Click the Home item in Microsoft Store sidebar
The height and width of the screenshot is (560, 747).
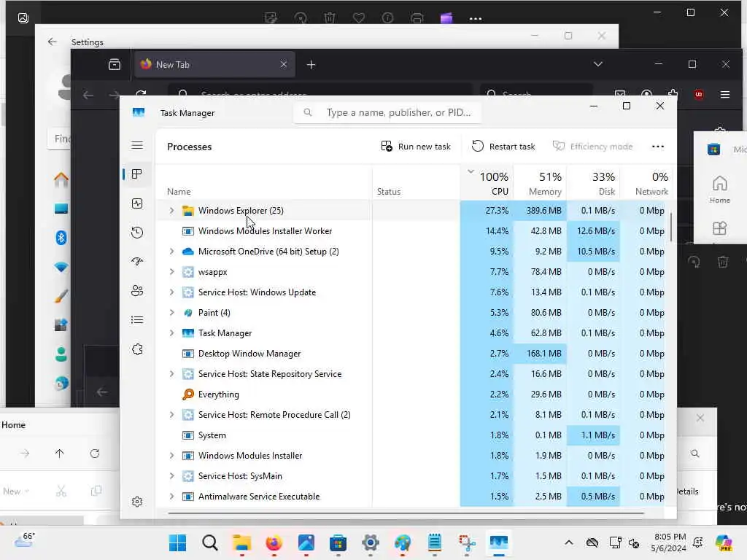[720, 189]
